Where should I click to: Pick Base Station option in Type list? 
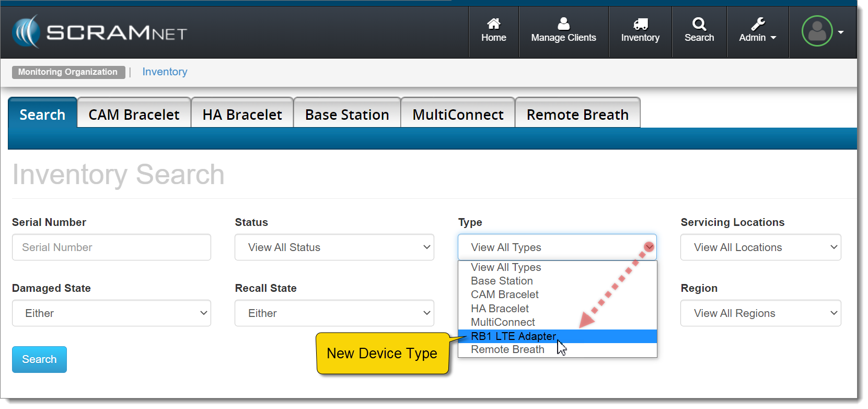click(x=502, y=281)
